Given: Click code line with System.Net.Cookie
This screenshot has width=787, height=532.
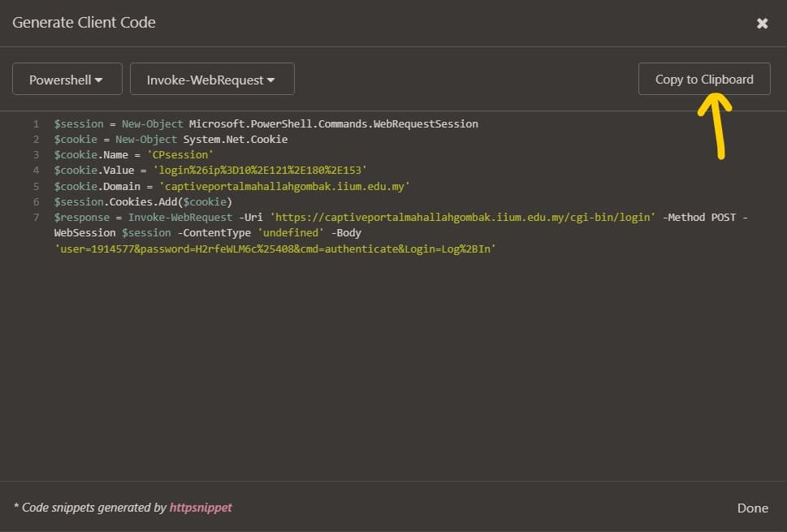Looking at the screenshot, I should (171, 140).
